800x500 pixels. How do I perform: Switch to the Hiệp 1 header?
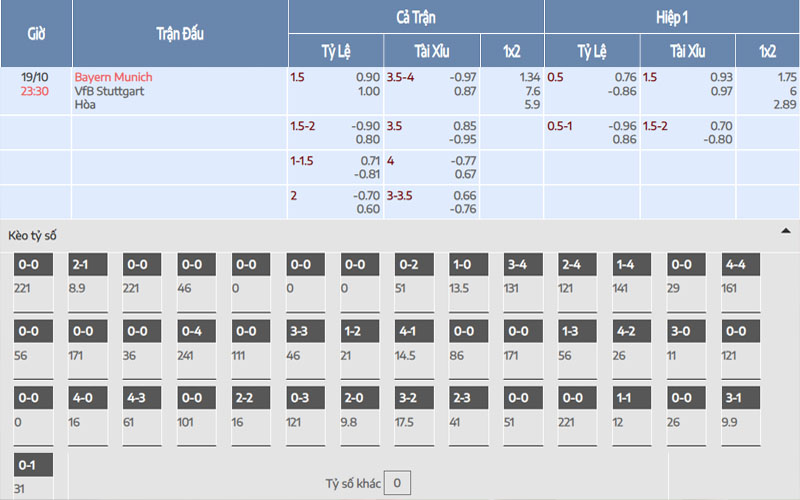[x=671, y=17]
